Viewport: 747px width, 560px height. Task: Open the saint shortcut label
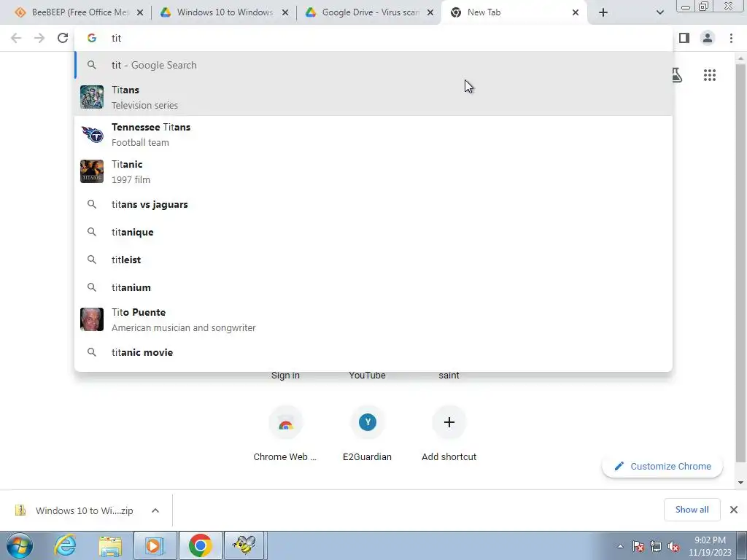click(449, 376)
